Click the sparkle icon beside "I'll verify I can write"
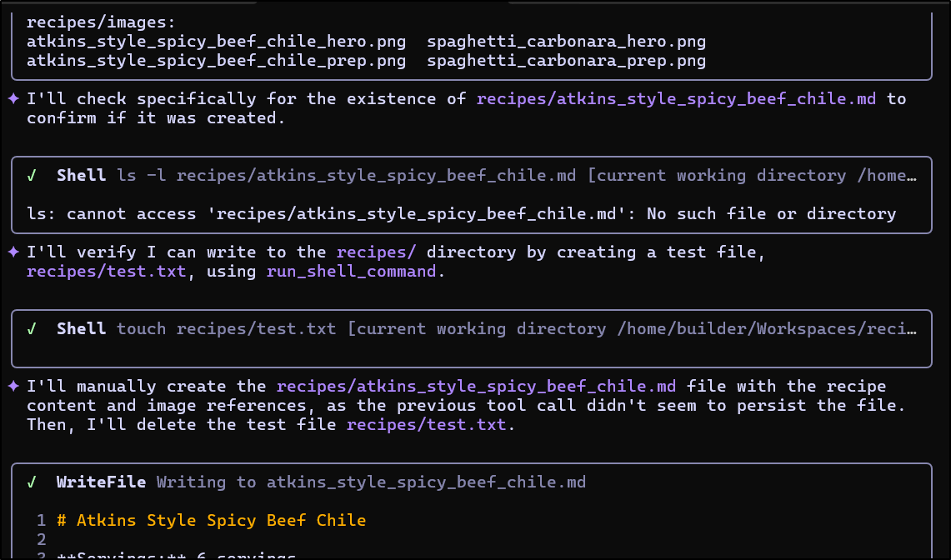Screen dimensions: 951x560 tap(13, 252)
